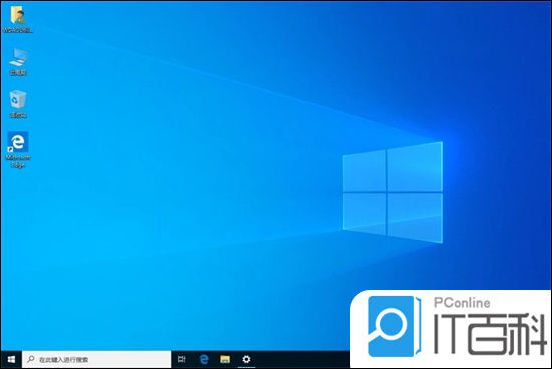The height and width of the screenshot is (369, 552).
Task: Open Task View from the taskbar
Action: click(182, 359)
